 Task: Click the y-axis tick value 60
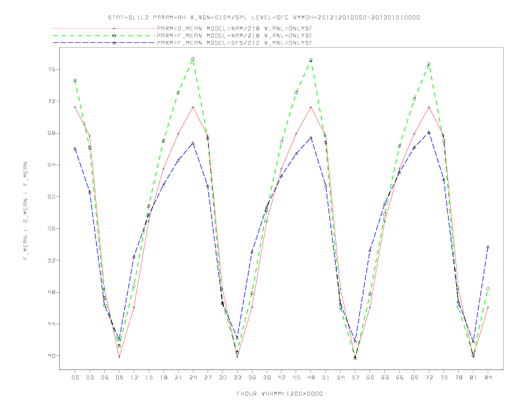tap(51, 197)
